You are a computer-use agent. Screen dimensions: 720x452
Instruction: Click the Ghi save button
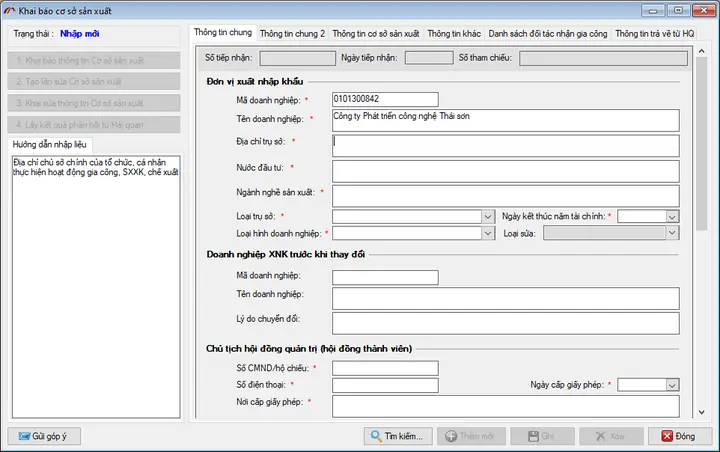[542, 436]
